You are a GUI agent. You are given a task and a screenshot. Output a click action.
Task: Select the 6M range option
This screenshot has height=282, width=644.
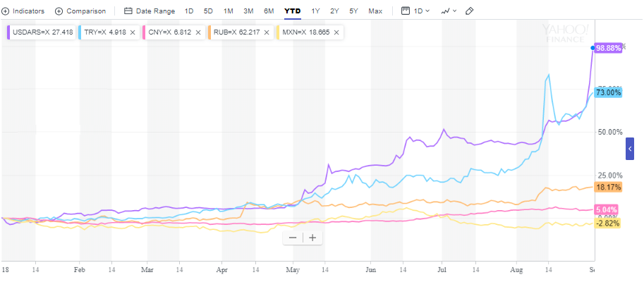pos(269,11)
